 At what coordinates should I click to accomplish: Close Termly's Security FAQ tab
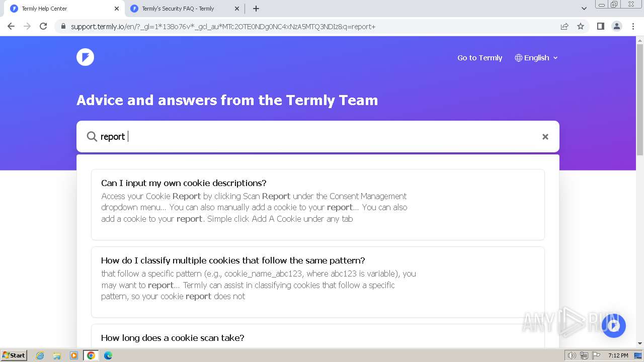237,9
